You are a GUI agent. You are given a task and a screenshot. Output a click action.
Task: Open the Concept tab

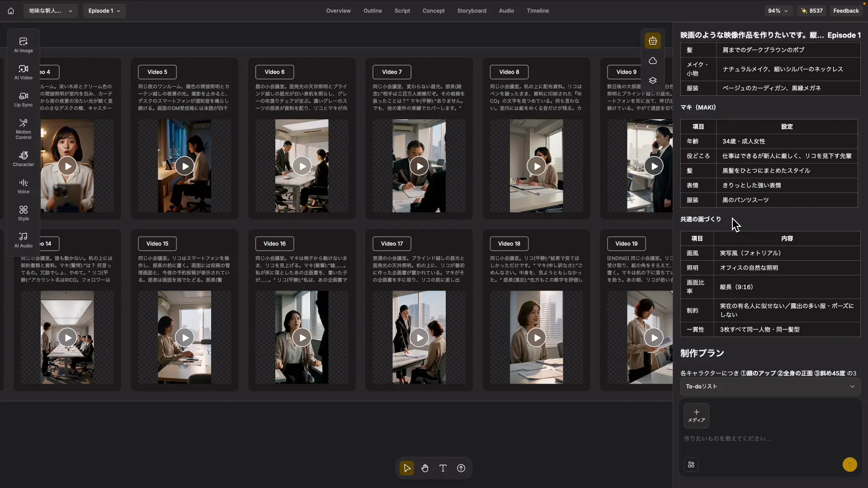click(x=434, y=11)
